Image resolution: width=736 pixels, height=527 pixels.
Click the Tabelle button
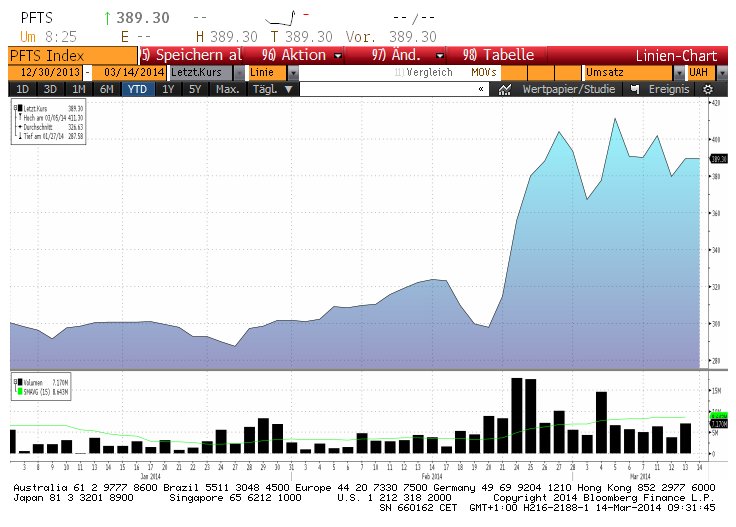499,55
